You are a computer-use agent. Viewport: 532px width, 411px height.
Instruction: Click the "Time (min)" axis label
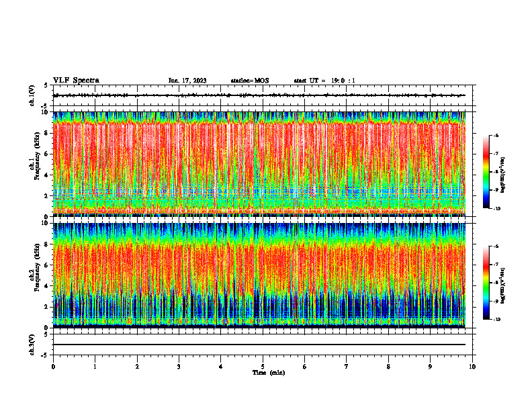tap(269, 373)
